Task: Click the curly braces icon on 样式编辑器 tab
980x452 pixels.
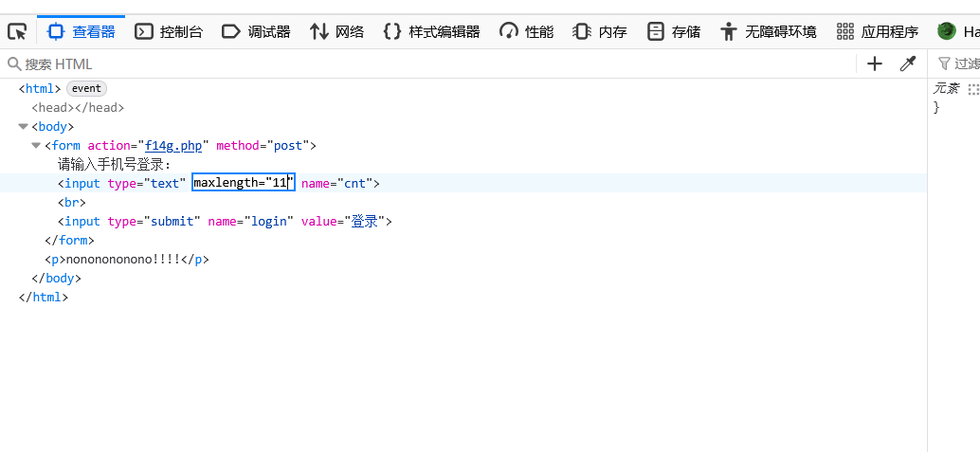Action: [x=391, y=31]
